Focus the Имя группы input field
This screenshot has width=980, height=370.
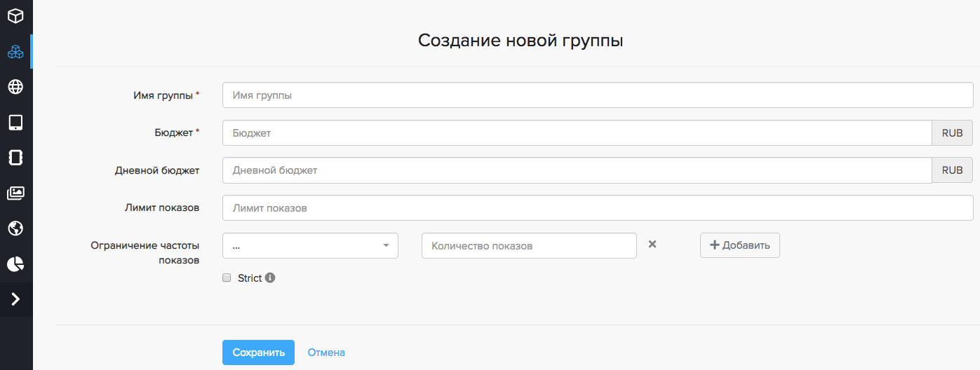(597, 95)
